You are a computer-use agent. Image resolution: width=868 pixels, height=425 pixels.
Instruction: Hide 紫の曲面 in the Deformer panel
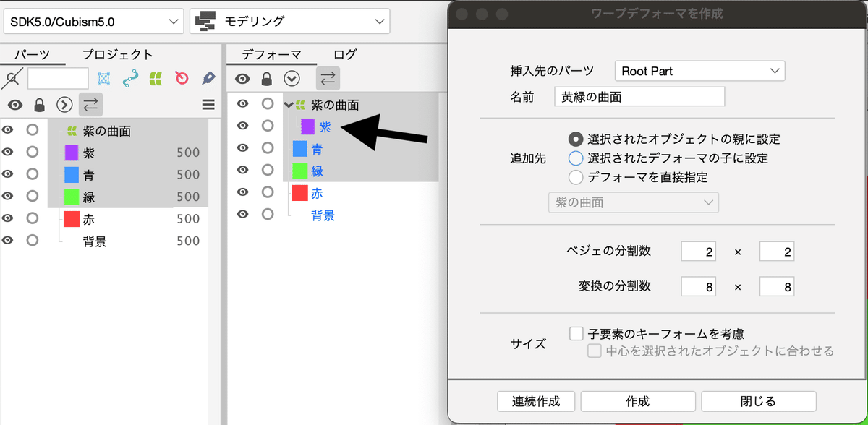tap(243, 104)
